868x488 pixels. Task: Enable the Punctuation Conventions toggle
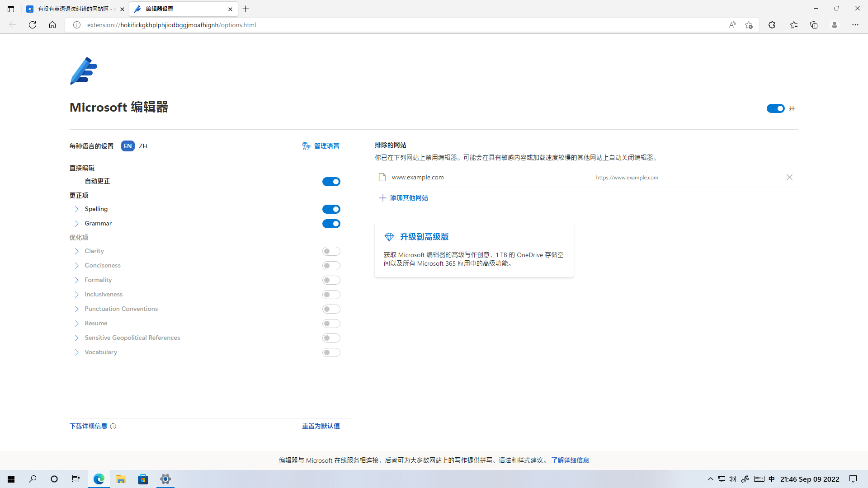coord(331,309)
